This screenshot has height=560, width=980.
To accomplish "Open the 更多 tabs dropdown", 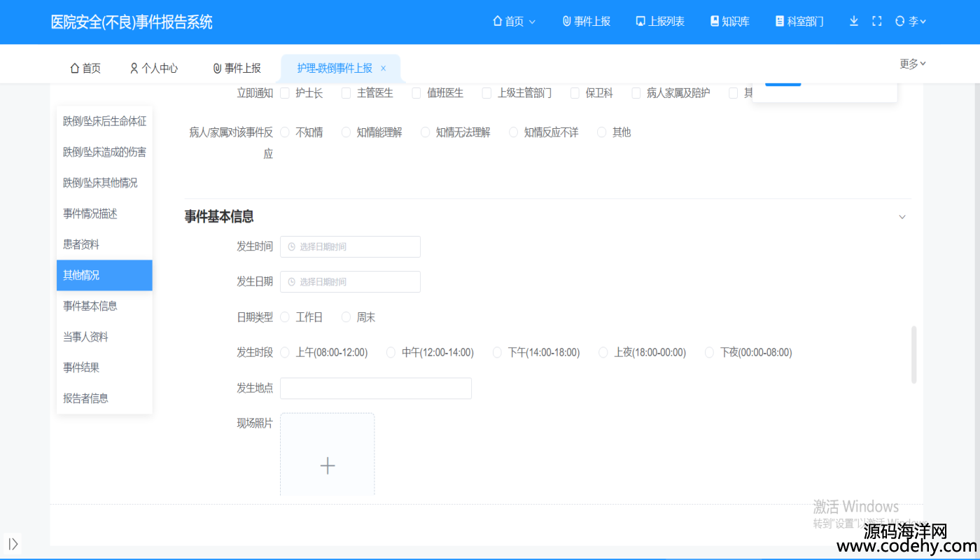I will click(912, 64).
